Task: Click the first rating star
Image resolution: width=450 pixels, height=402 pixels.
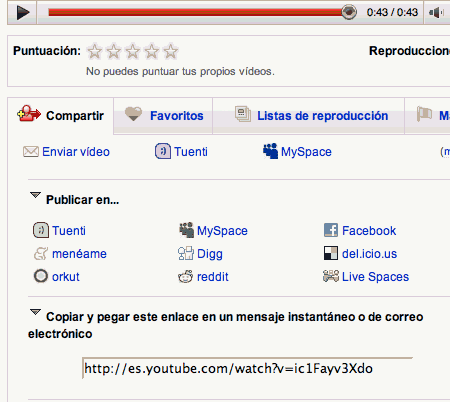Action: click(x=94, y=51)
